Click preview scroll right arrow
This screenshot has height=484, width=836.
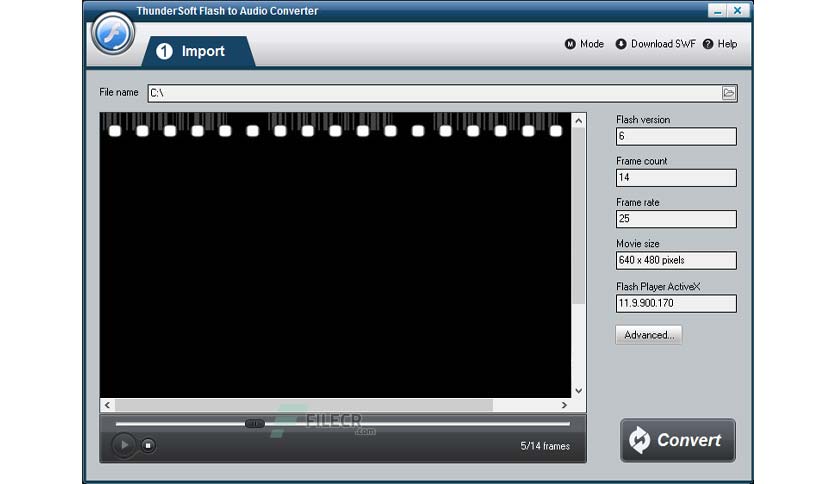tap(564, 405)
